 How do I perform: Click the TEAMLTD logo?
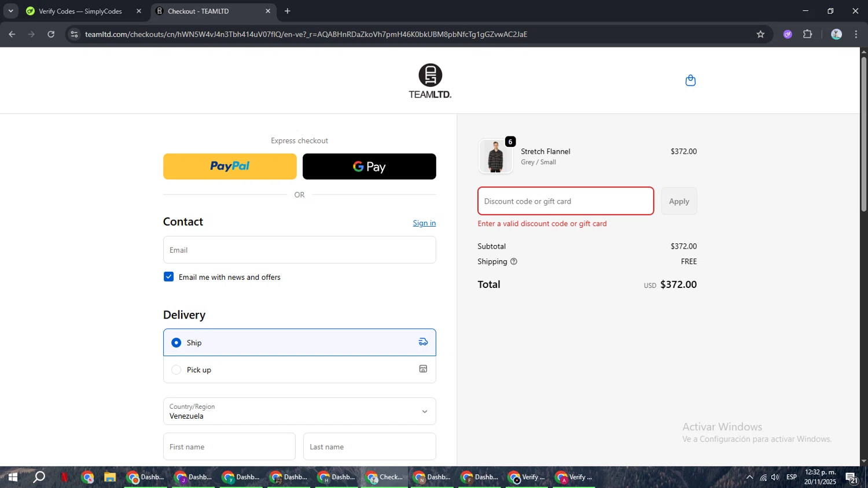[430, 81]
